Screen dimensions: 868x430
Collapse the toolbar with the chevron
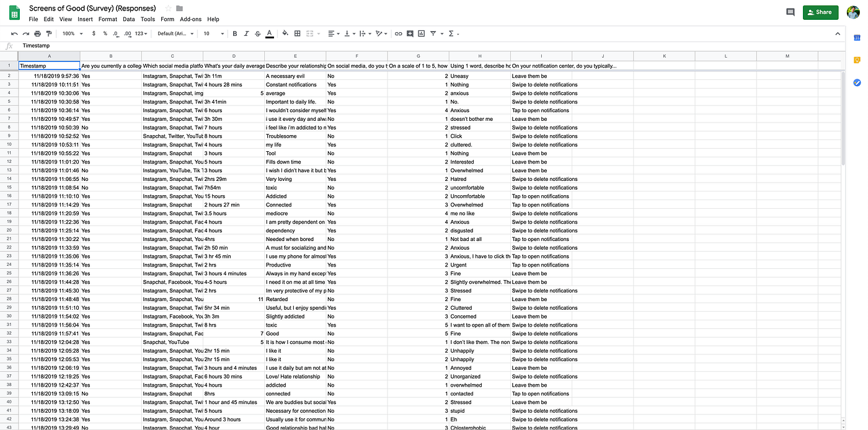click(838, 33)
